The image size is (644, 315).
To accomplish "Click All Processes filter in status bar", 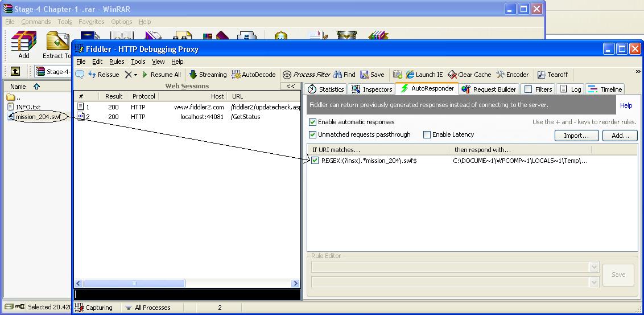I will tap(147, 308).
